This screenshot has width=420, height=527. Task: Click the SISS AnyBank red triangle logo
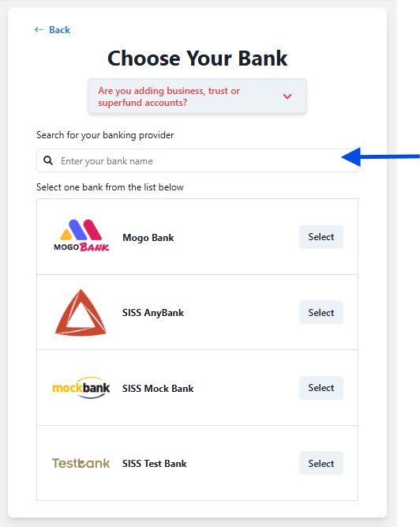pos(81,313)
